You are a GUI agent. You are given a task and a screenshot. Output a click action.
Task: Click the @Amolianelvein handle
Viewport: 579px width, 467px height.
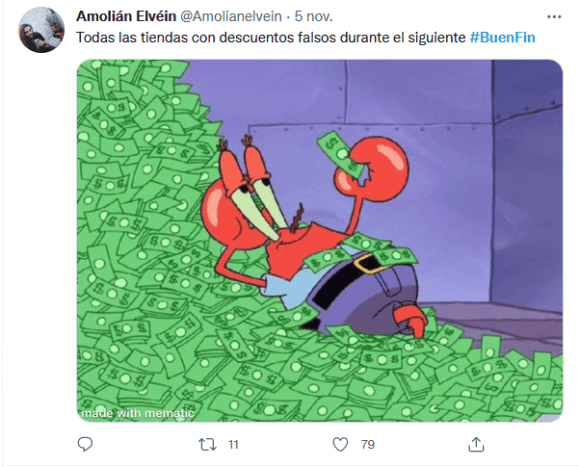coord(231,16)
